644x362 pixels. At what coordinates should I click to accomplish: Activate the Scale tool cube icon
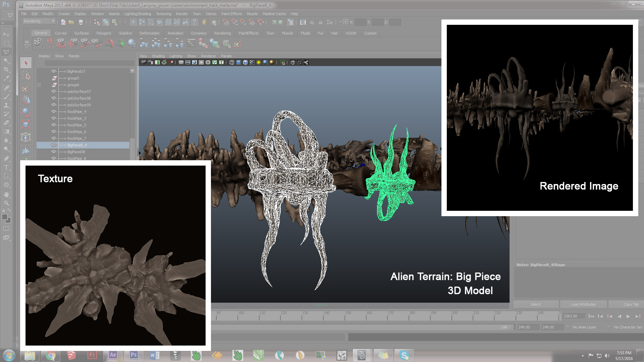pyautogui.click(x=26, y=125)
